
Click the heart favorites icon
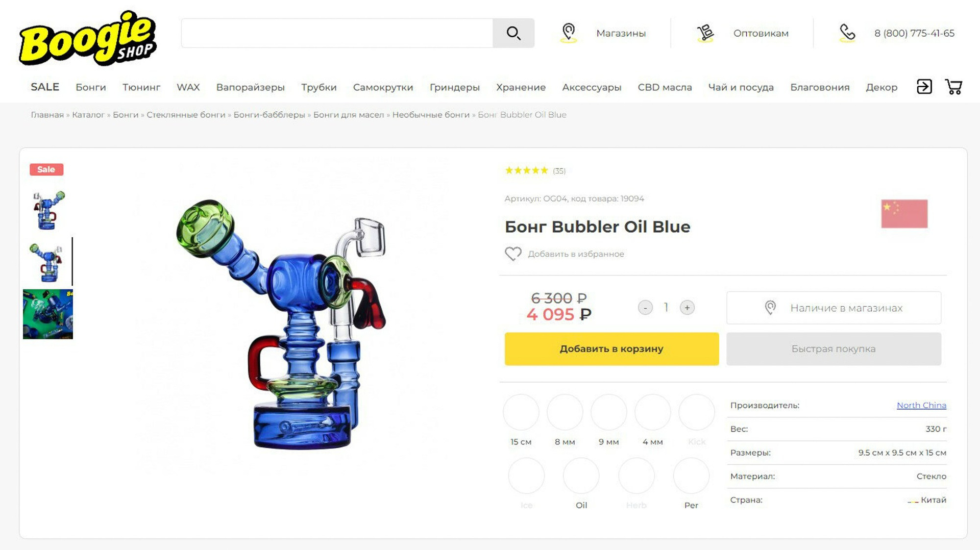513,254
